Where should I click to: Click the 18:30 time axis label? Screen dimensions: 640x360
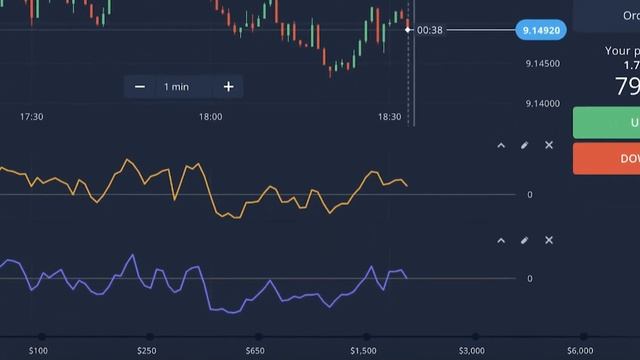pyautogui.click(x=389, y=117)
